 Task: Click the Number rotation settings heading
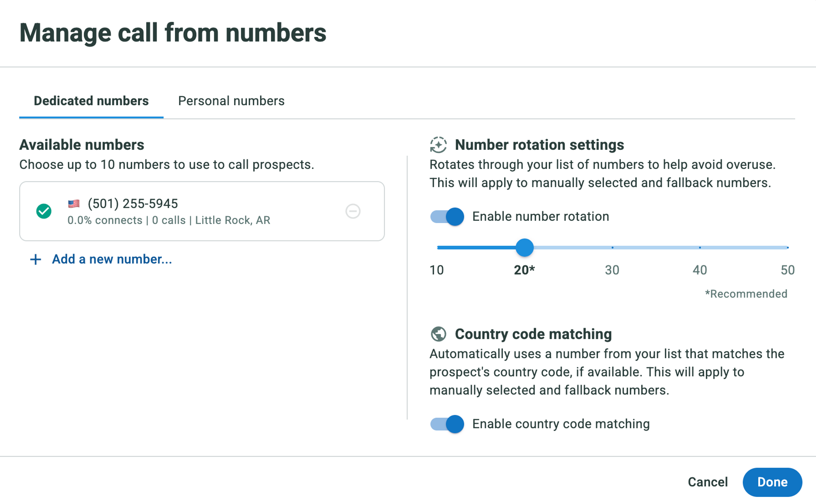[x=540, y=145]
